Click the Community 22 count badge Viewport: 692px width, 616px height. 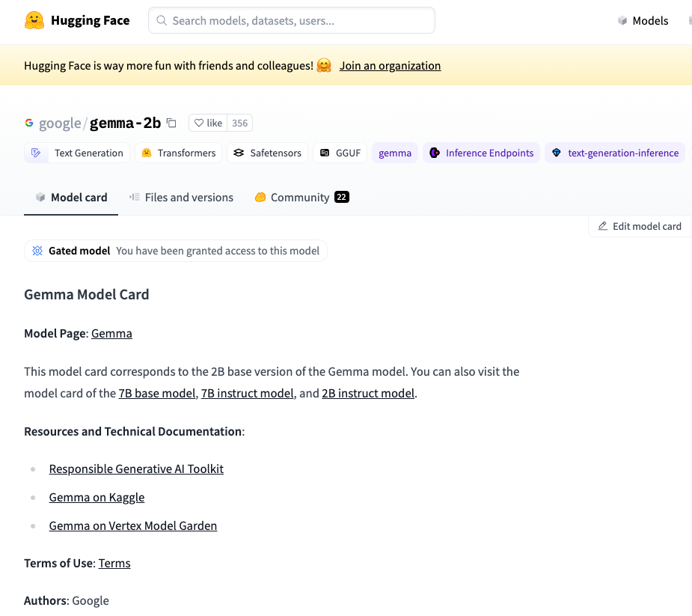click(x=342, y=197)
